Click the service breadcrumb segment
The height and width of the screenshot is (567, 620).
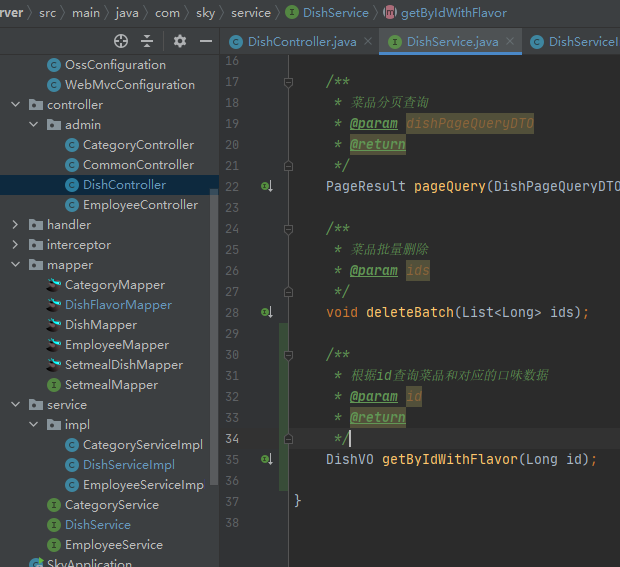pyautogui.click(x=250, y=13)
